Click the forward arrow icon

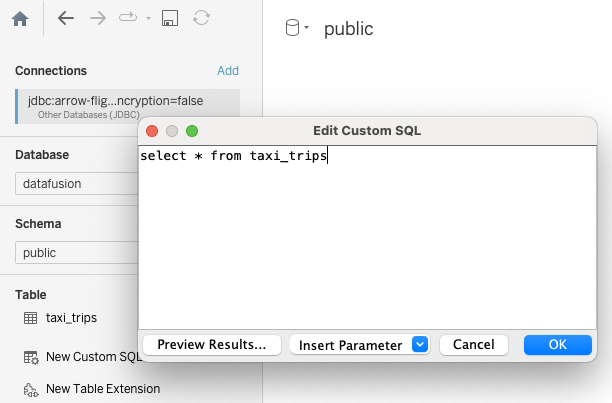[x=97, y=18]
